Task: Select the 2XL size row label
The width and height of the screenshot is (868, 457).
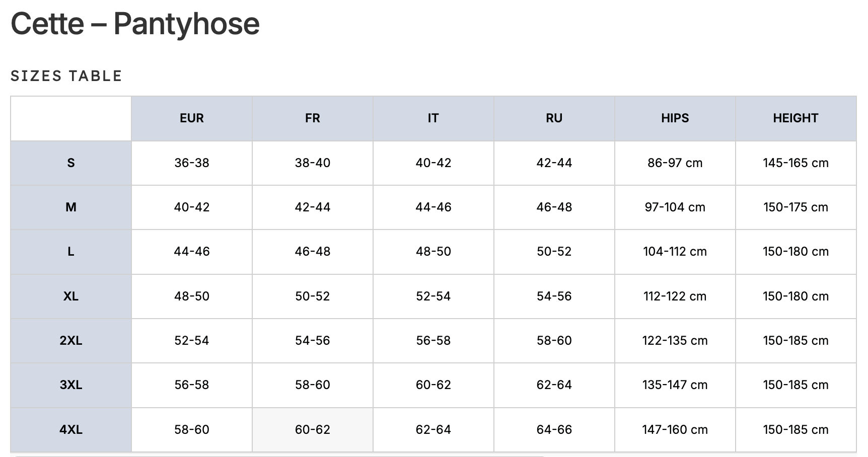Action: (x=71, y=341)
